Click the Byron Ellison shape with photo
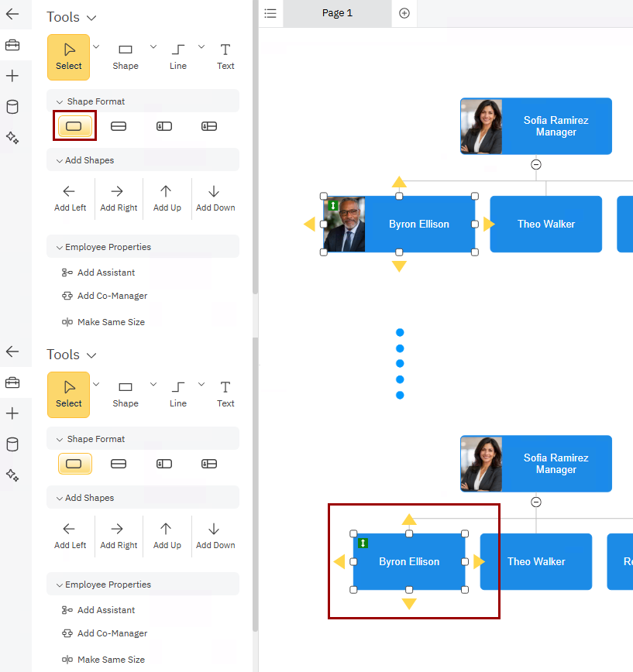This screenshot has height=672, width=633. tap(418, 224)
